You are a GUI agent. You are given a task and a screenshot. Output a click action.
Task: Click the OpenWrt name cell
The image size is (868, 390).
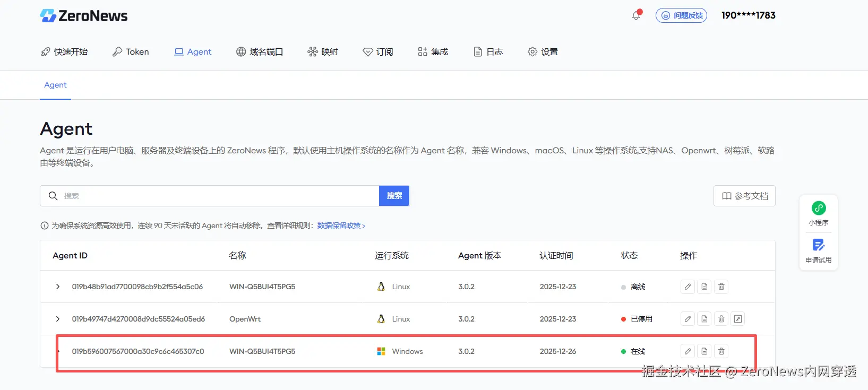pyautogui.click(x=245, y=319)
